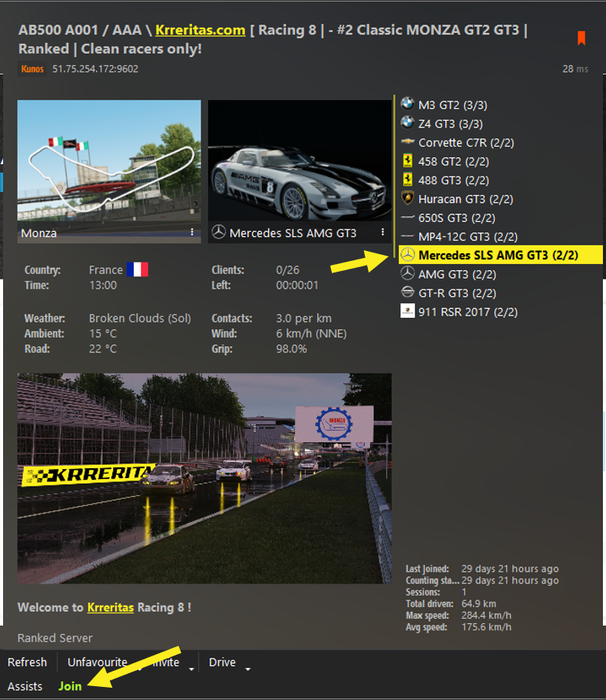Select the Porsche 911 RSR 2017
This screenshot has width=606, height=700.
click(467, 312)
